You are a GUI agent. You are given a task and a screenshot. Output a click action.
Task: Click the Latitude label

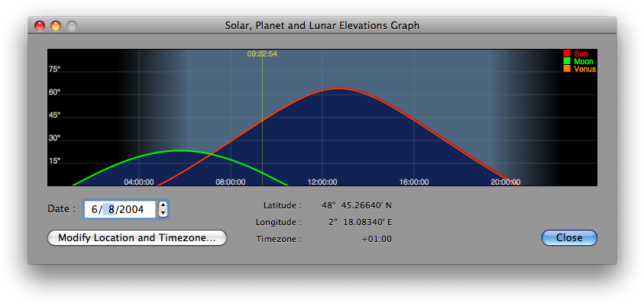[283, 205]
